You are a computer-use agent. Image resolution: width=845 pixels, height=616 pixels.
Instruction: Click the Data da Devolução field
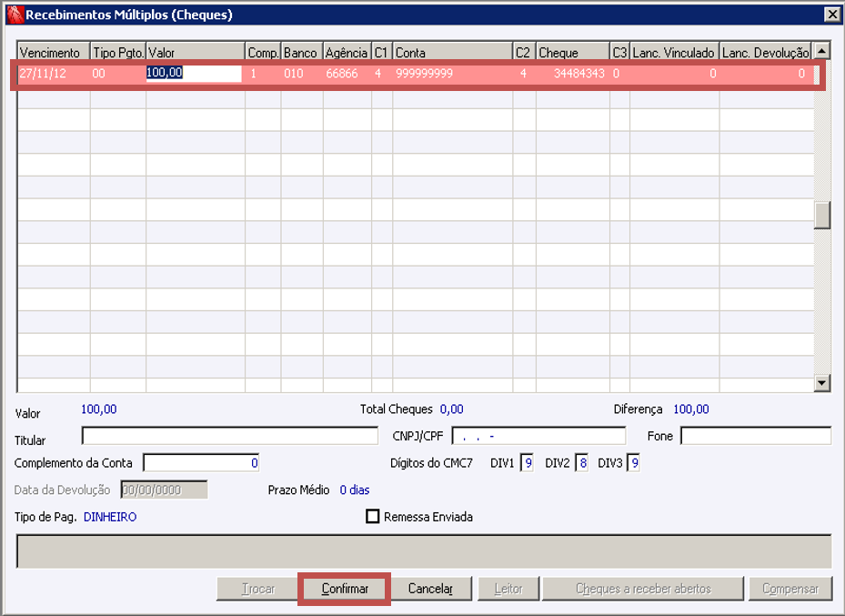click(164, 490)
